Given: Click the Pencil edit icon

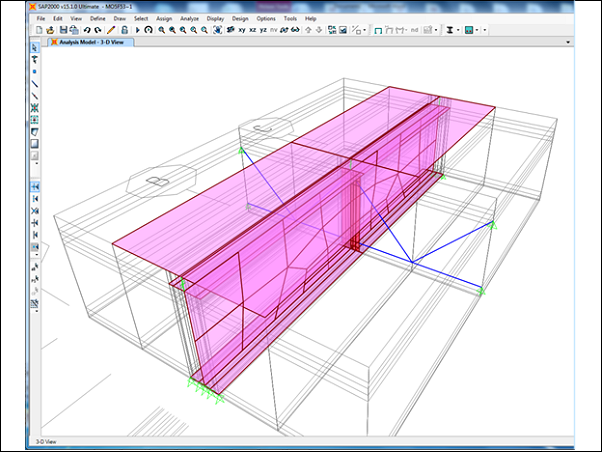Looking at the screenshot, I should coord(111,30).
